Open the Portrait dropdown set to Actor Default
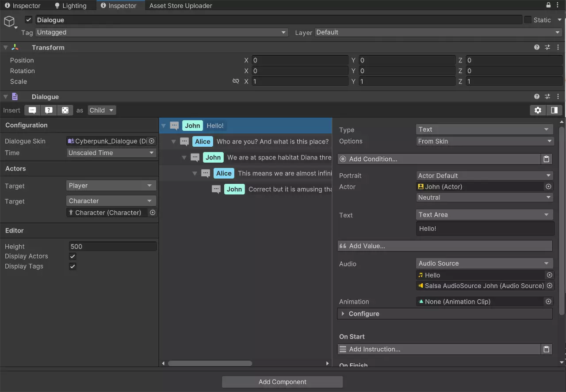The height and width of the screenshot is (392, 566). 485,176
